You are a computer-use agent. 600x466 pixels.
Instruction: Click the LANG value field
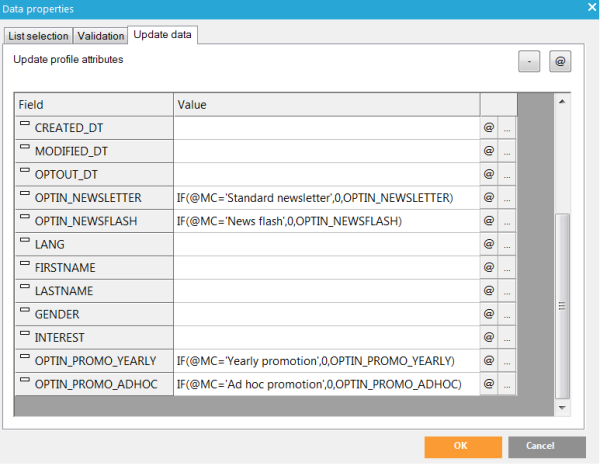pyautogui.click(x=326, y=244)
